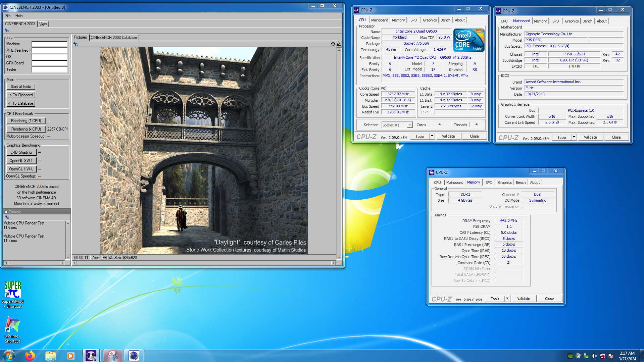Switch to CINEBENCH 2003 Database tab

pos(114,38)
